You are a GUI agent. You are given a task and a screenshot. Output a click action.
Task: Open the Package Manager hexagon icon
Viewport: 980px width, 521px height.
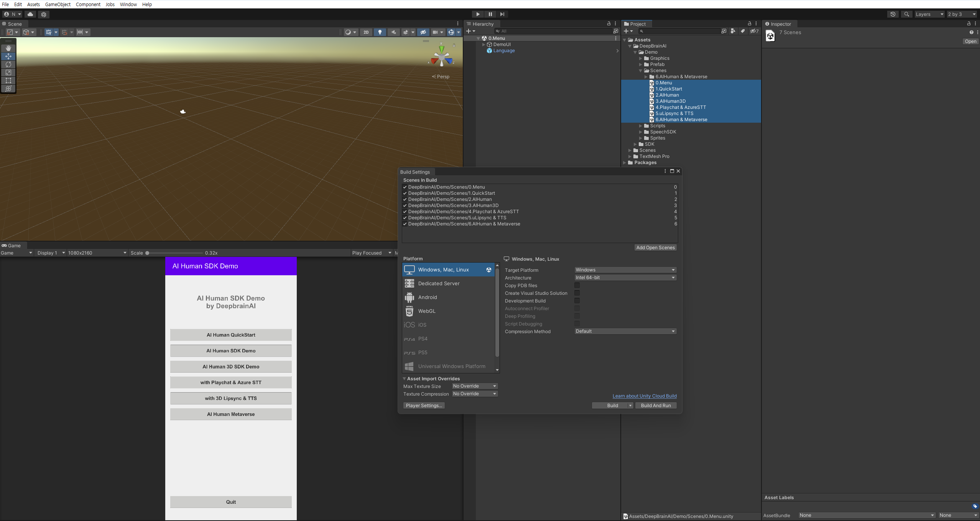coord(44,14)
